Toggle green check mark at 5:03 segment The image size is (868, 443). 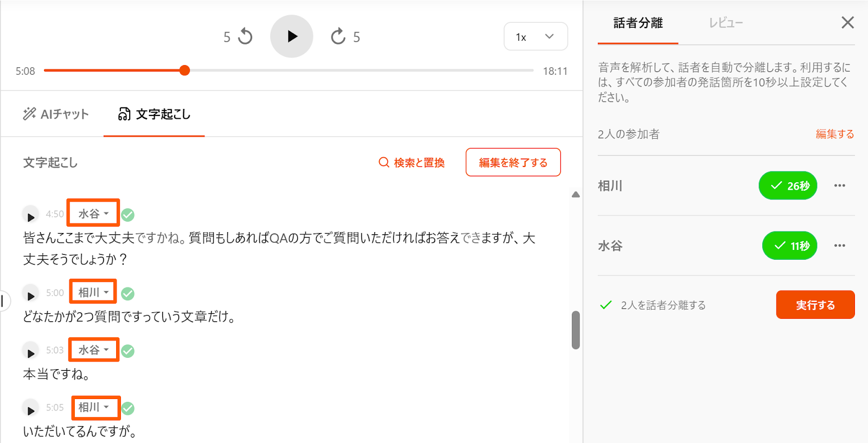pyautogui.click(x=128, y=351)
